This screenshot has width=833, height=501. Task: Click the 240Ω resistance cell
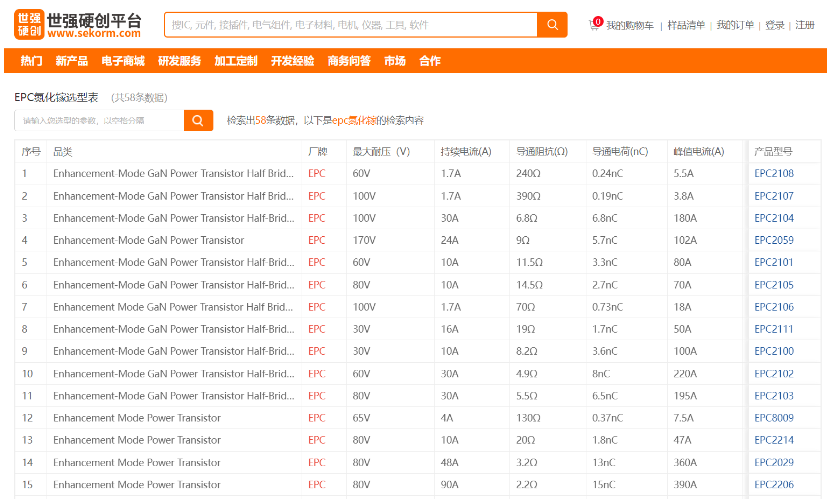[528, 174]
